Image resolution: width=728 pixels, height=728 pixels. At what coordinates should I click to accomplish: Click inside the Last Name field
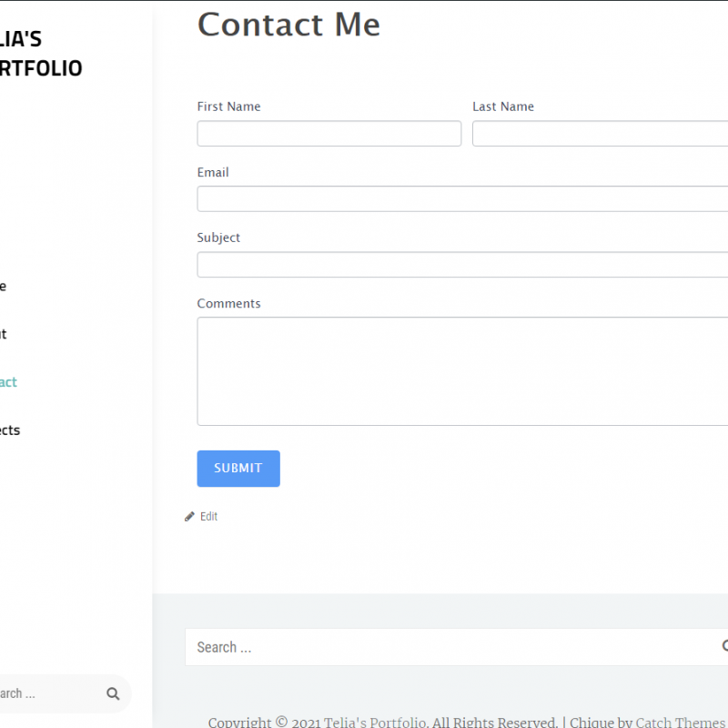[x=601, y=133]
